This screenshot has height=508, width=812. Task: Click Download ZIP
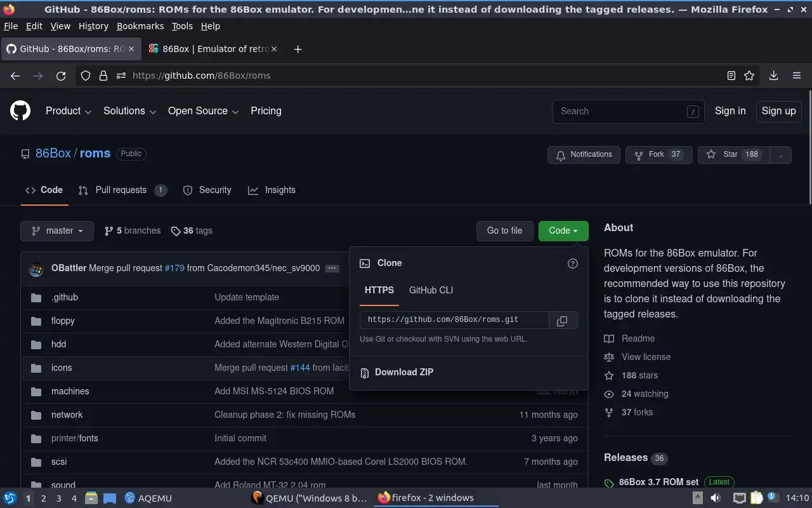click(x=404, y=373)
